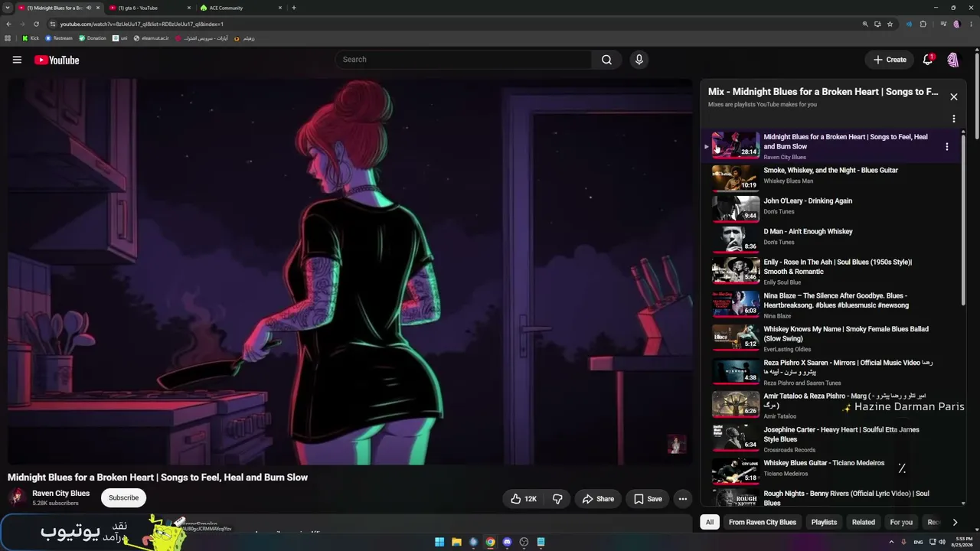Click the install app icon in address bar
The width and height of the screenshot is (980, 551).
click(877, 24)
